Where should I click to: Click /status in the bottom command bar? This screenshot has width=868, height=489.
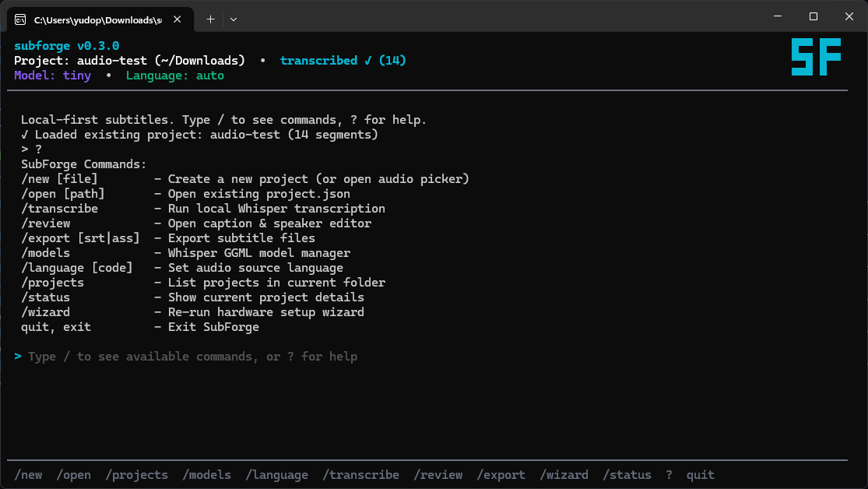627,475
